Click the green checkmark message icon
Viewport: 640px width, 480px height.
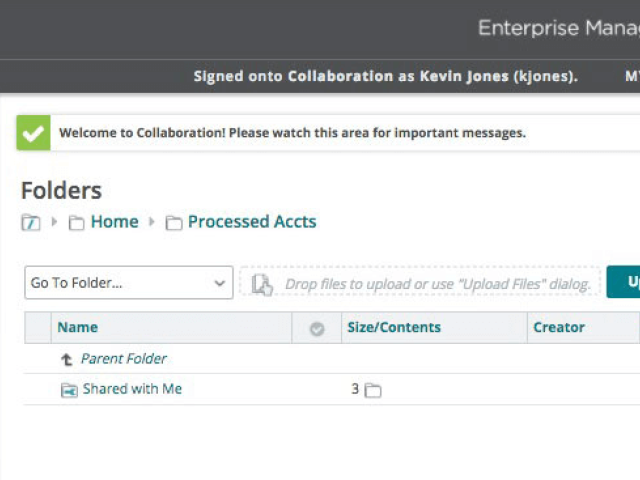[x=33, y=133]
